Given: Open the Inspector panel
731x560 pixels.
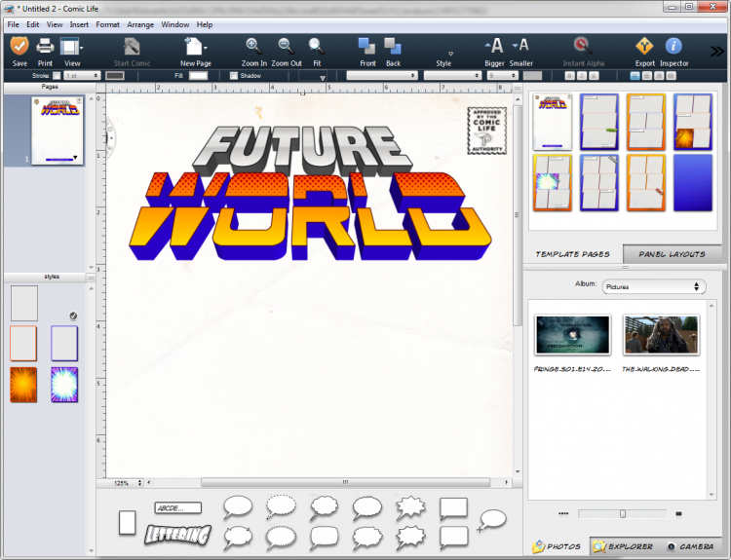Looking at the screenshot, I should coord(673,46).
